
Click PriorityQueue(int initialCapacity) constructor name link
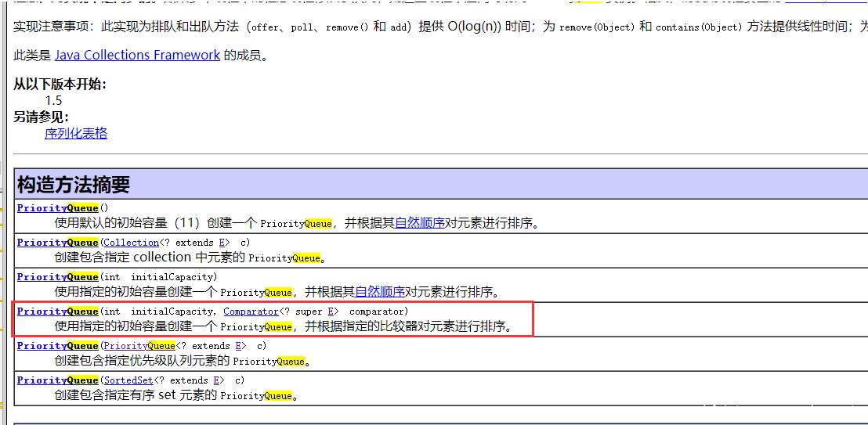point(57,277)
